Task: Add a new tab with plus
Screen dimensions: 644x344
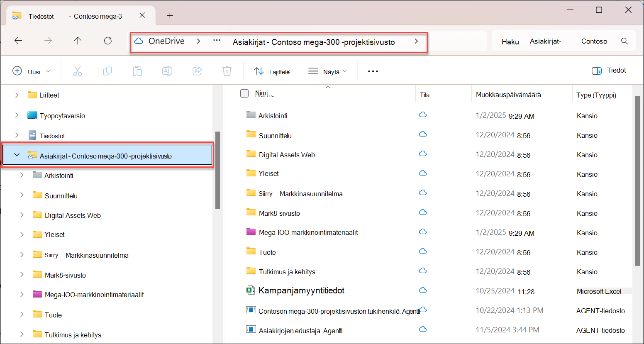Action: 170,16
